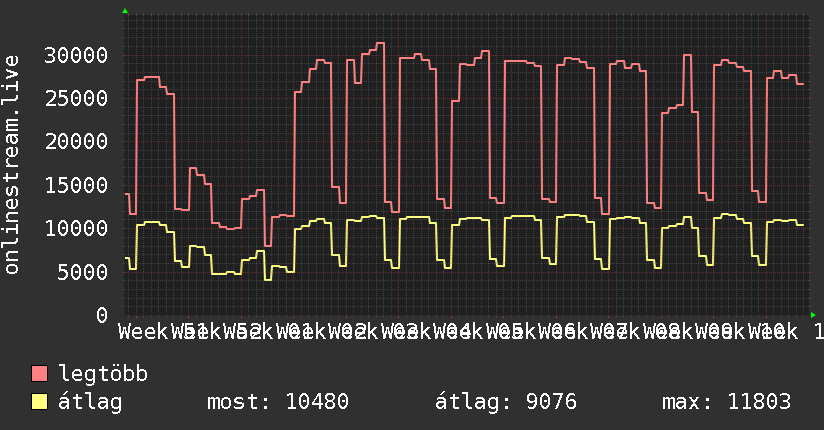Click the 0 y-axis origin label
This screenshot has width=824, height=430.
tap(102, 315)
